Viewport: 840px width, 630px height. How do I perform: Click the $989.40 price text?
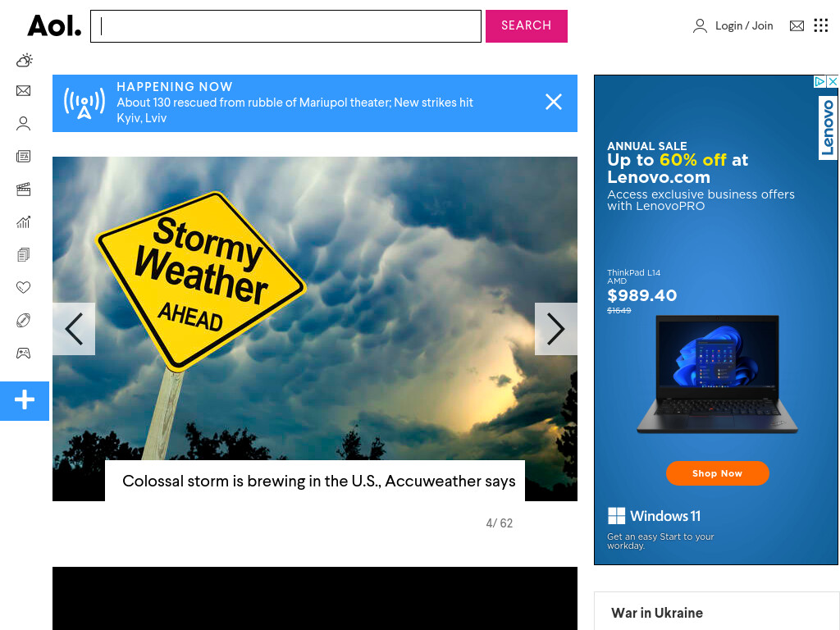(x=641, y=295)
